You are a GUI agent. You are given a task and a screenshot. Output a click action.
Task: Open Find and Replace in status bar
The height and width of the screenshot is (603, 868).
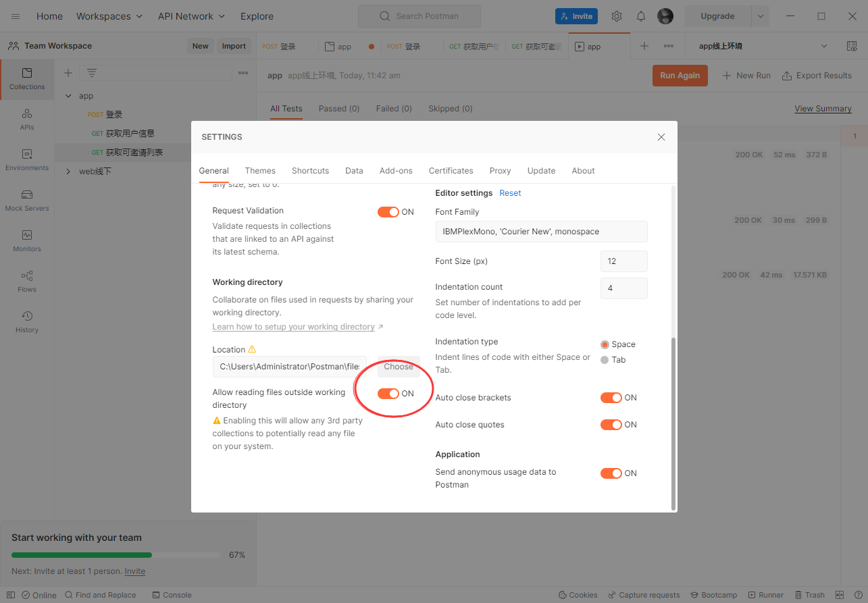click(101, 595)
